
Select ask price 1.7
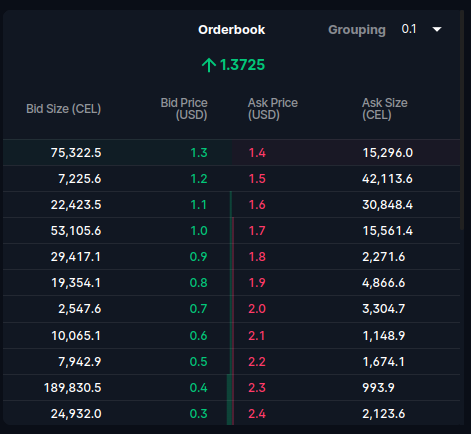(257, 231)
